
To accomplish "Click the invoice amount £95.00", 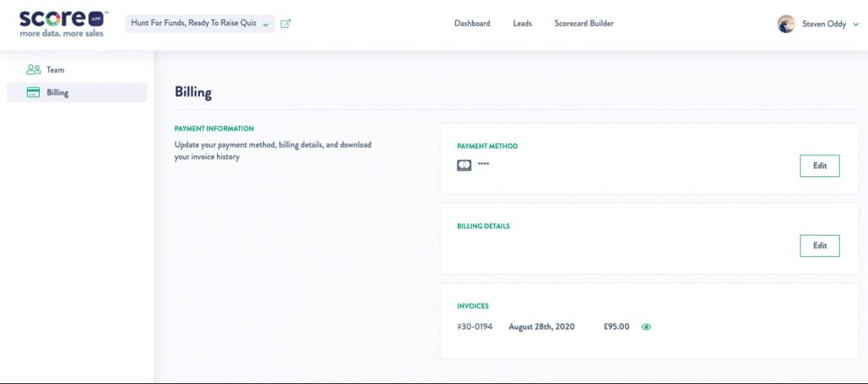I will (x=616, y=327).
